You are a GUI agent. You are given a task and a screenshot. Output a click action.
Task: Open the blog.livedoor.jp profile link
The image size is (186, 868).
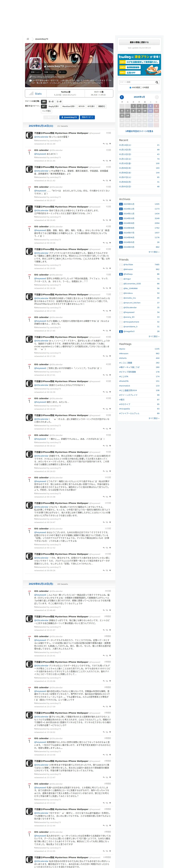[x=48, y=77]
